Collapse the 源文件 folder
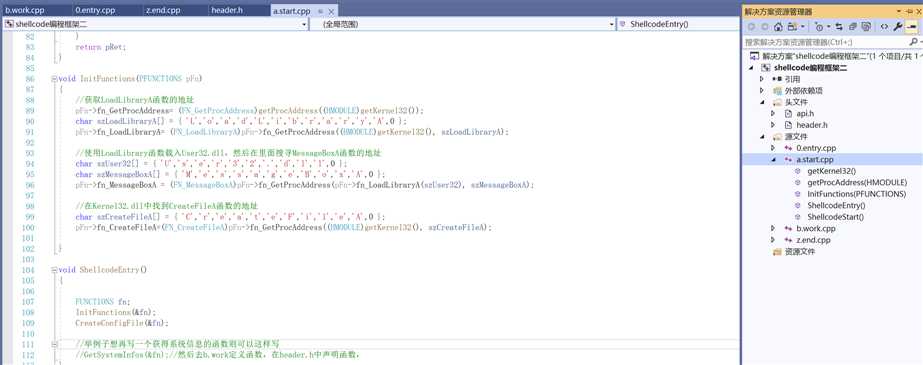The height and width of the screenshot is (365, 923). tap(762, 137)
